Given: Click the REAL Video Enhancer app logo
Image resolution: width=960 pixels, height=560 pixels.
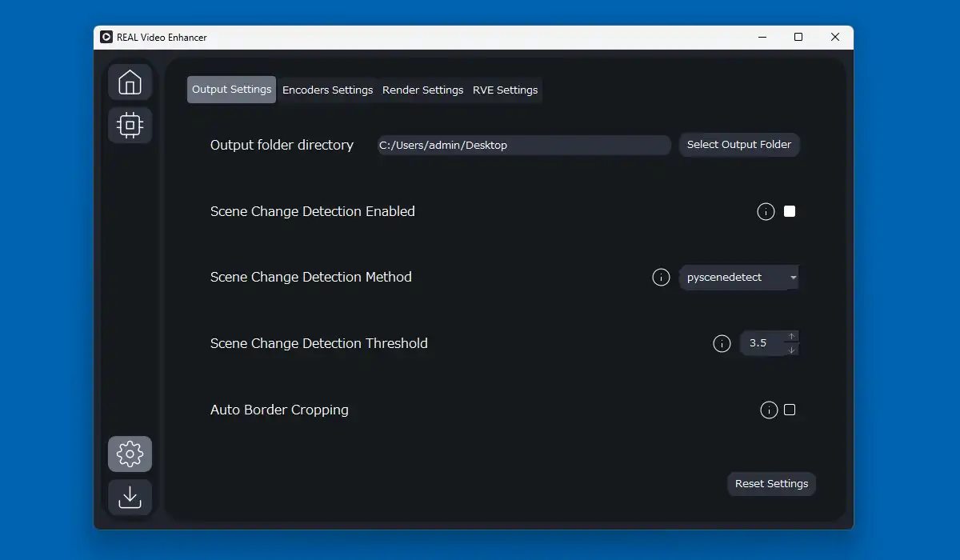Looking at the screenshot, I should tap(106, 37).
